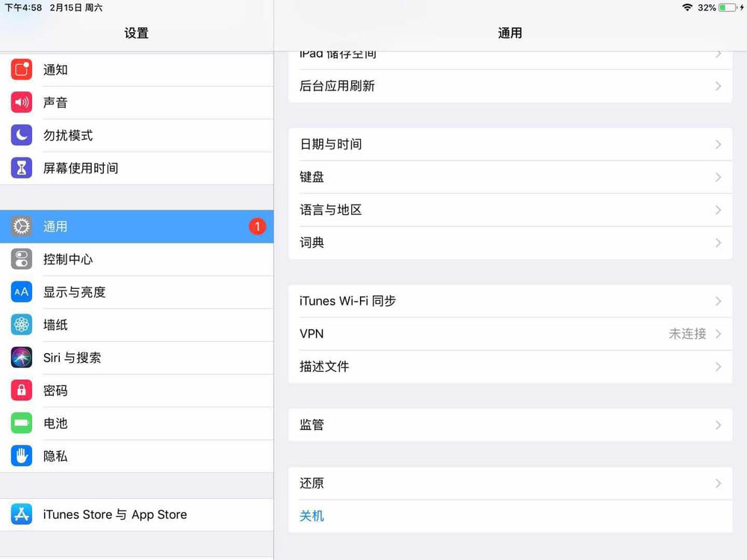The width and height of the screenshot is (747, 560).
Task: Select 通用 in the settings sidebar
Action: (134, 227)
